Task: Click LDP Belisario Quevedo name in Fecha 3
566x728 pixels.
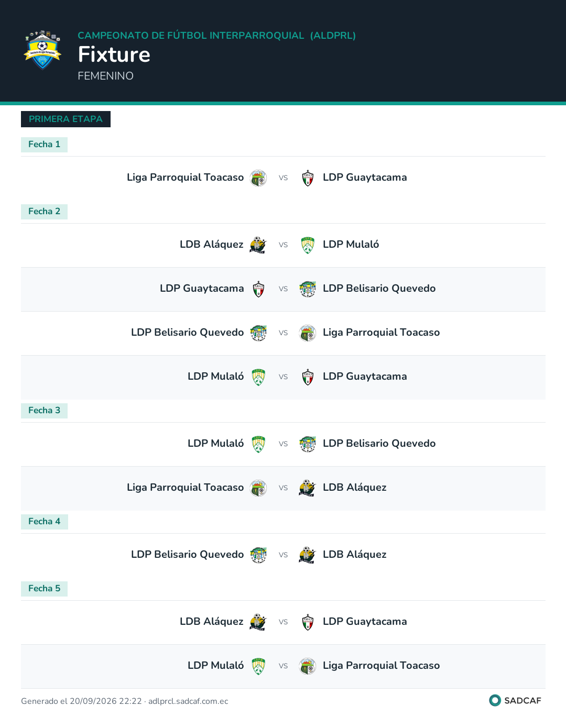Action: tap(379, 444)
